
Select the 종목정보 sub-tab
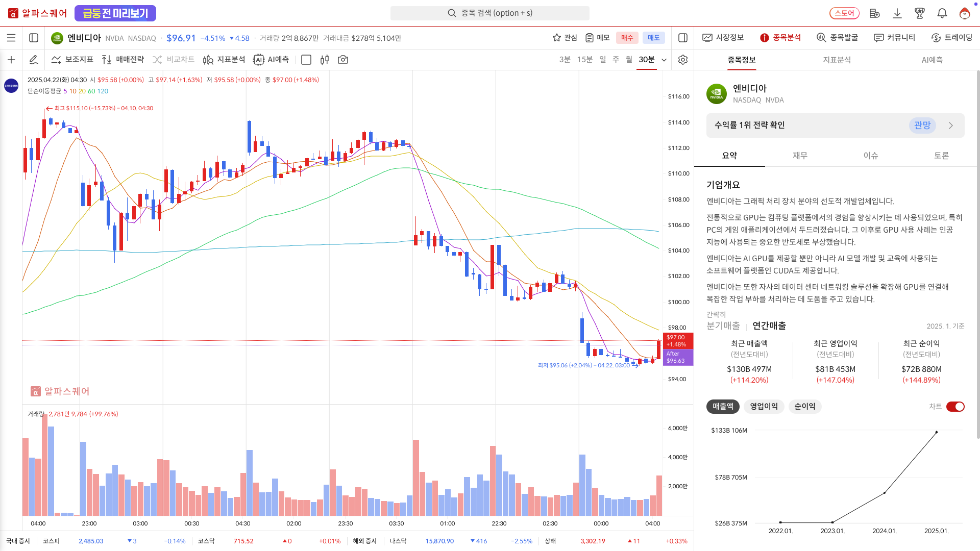click(x=742, y=60)
